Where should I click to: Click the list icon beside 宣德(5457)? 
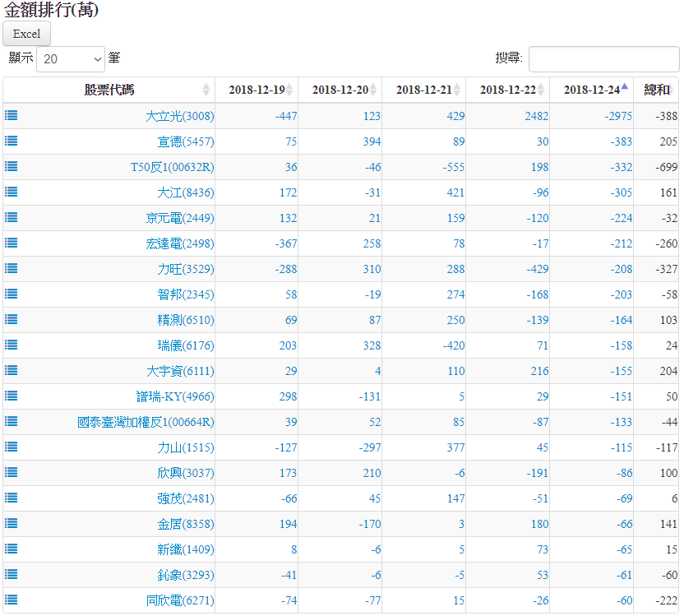point(12,141)
